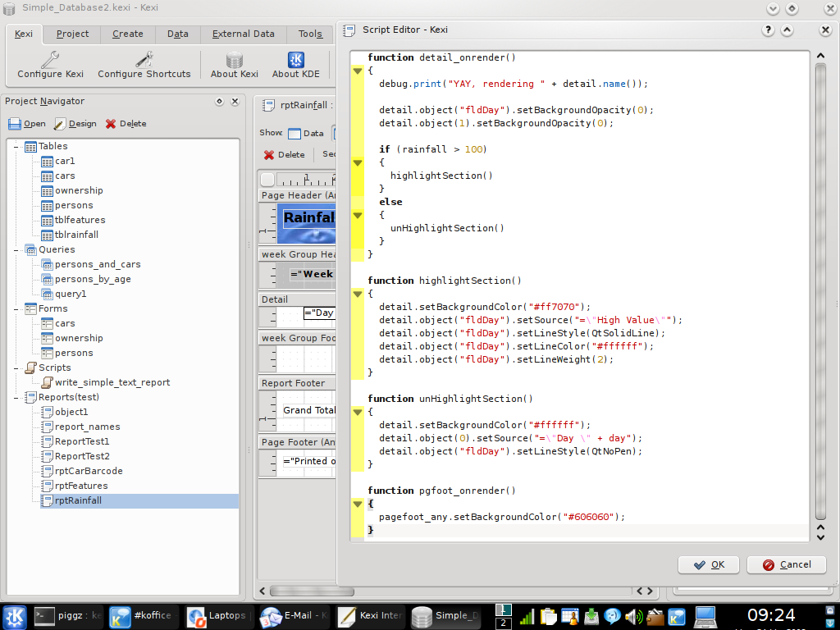This screenshot has height=630, width=840.
Task: Open E-Mail taskbar entry
Action: click(294, 616)
